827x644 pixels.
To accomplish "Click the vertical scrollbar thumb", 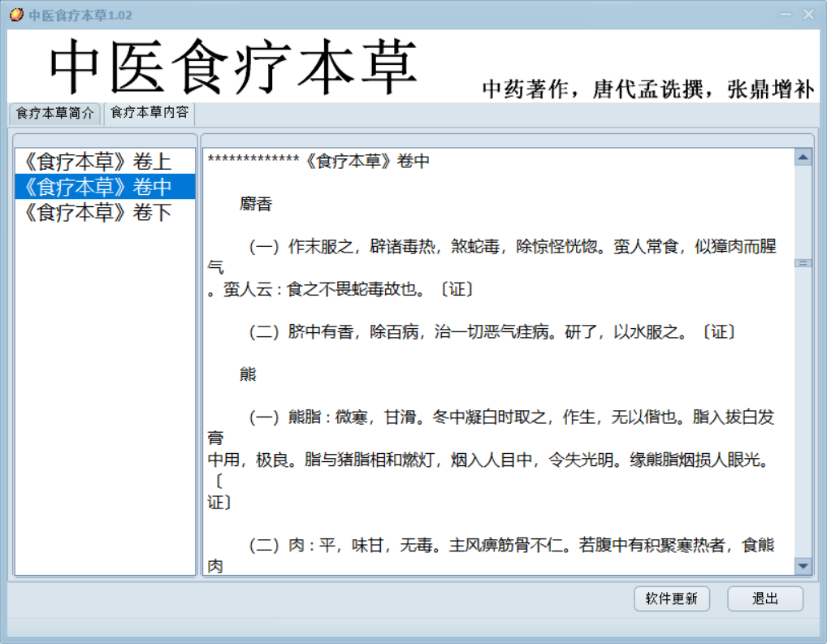I will click(x=803, y=263).
